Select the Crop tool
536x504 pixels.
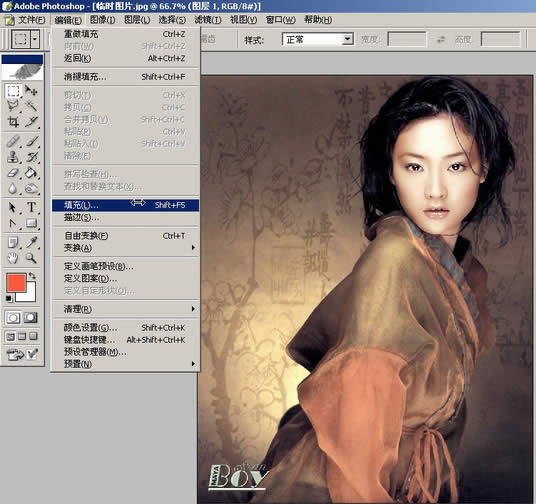pos(13,121)
